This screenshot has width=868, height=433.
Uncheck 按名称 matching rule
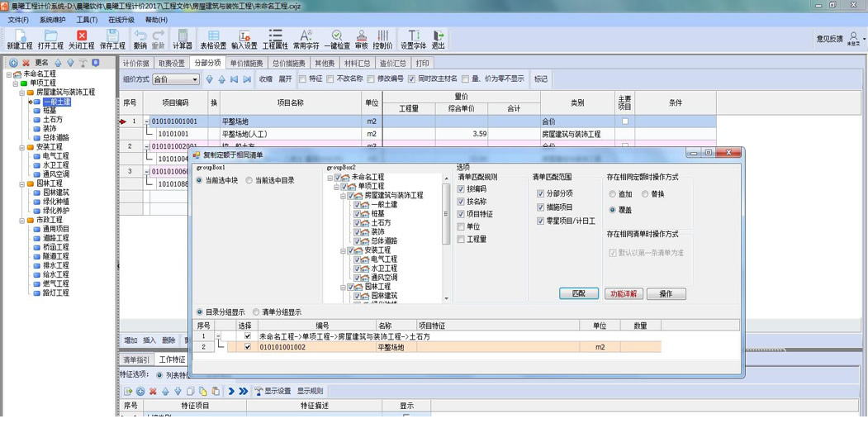(x=461, y=202)
